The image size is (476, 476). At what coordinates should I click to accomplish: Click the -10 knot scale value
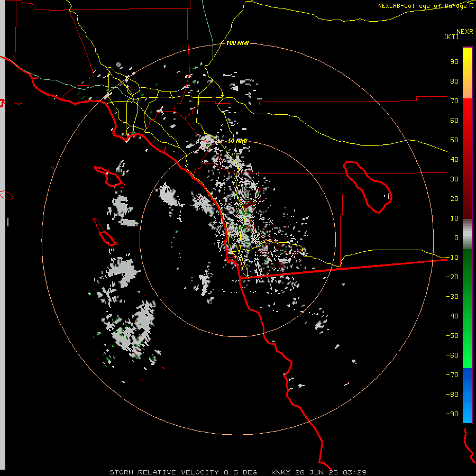click(452, 258)
